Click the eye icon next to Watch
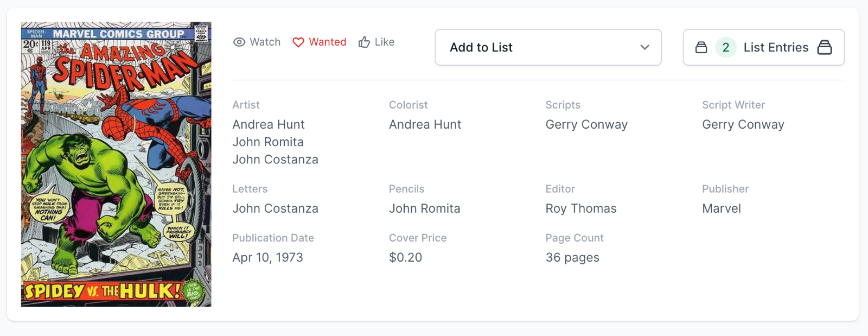868x336 pixels. pyautogui.click(x=239, y=42)
